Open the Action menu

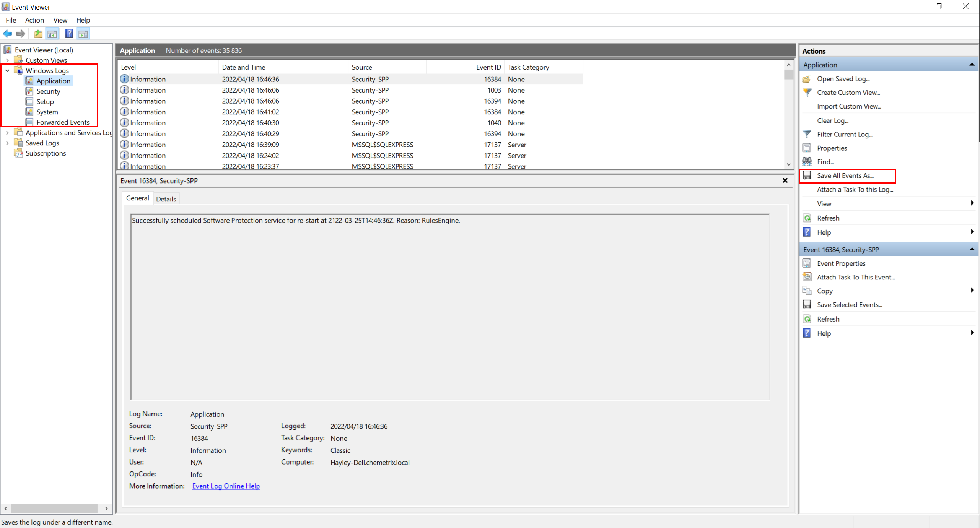click(x=34, y=20)
